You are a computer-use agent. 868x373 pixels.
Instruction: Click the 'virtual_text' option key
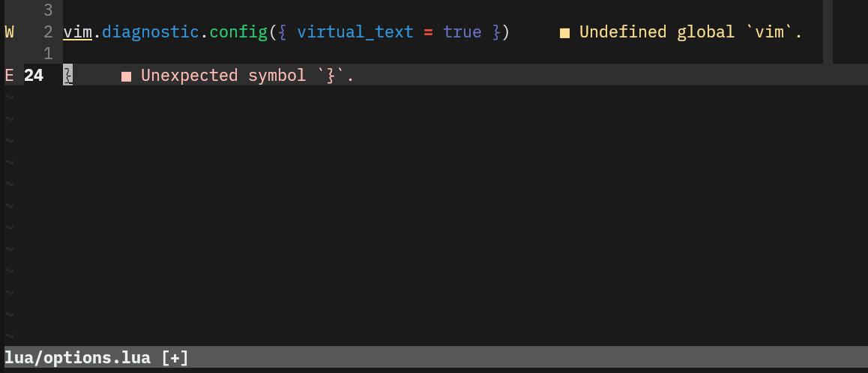pos(355,32)
